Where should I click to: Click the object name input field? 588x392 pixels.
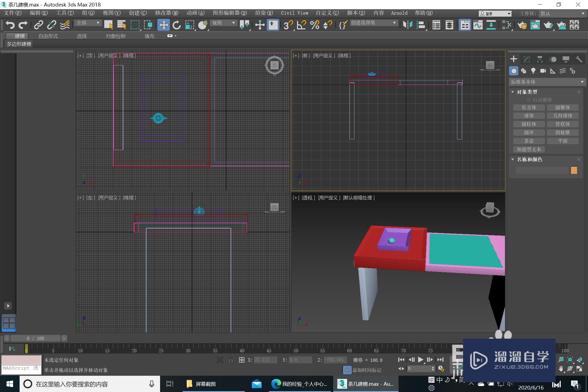542,170
